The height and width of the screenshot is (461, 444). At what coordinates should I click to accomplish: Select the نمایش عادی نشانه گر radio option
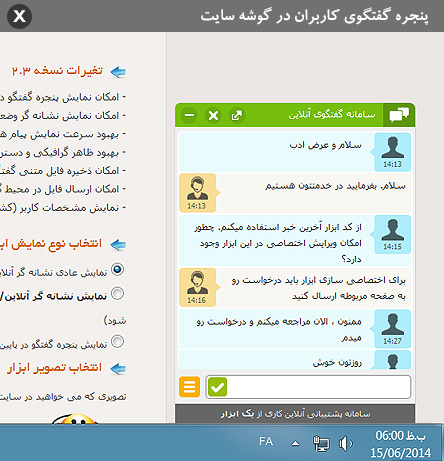[x=117, y=269]
